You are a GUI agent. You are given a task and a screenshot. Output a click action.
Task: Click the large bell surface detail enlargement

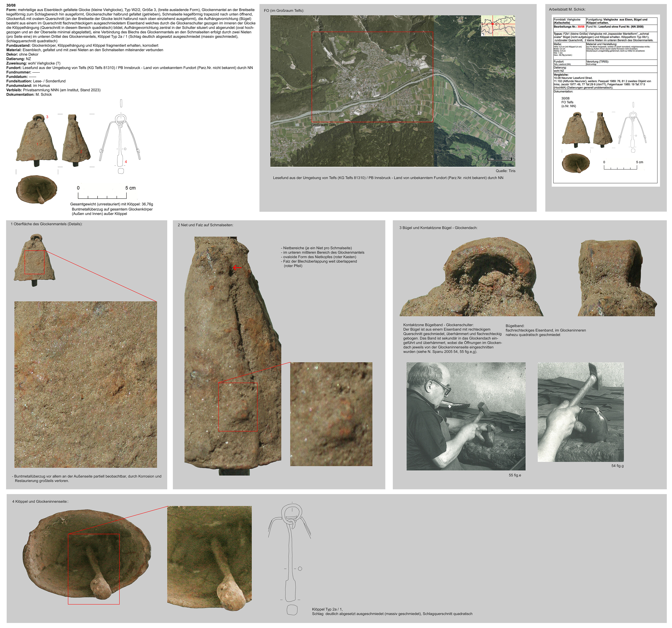86,384
